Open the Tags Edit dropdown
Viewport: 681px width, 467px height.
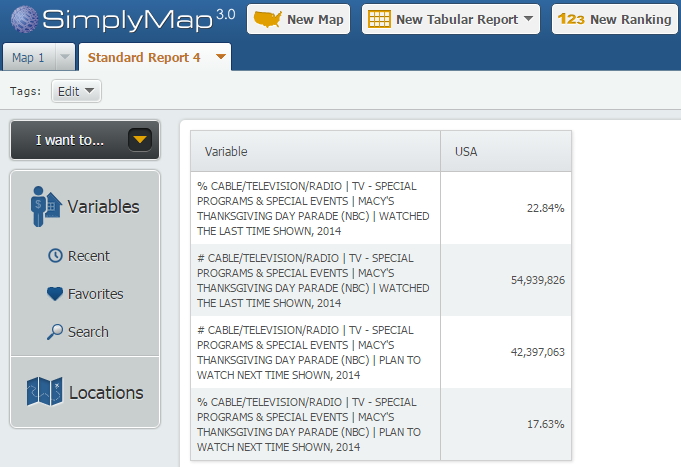click(x=76, y=91)
